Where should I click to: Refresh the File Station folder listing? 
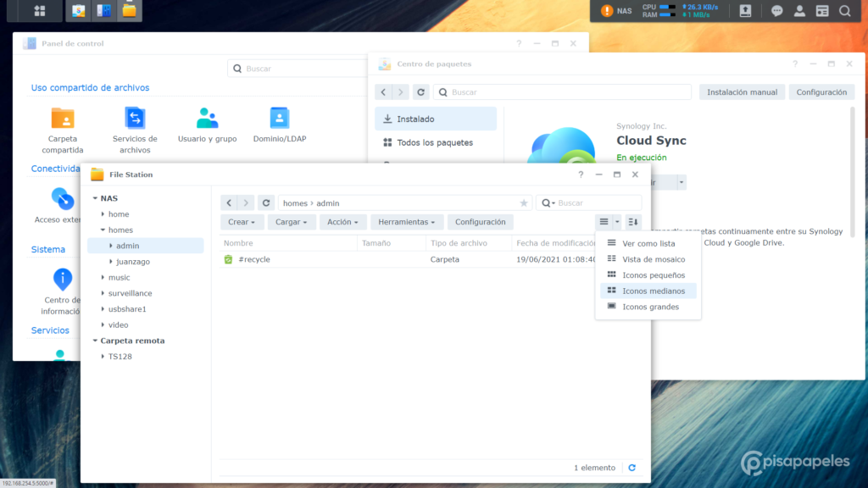266,203
